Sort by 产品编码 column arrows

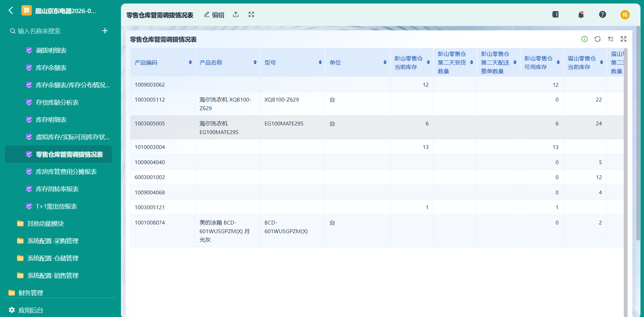[190, 62]
